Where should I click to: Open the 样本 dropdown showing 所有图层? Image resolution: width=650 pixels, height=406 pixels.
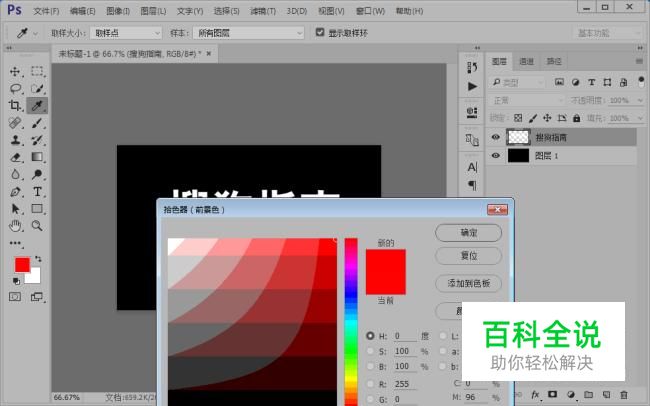[248, 33]
